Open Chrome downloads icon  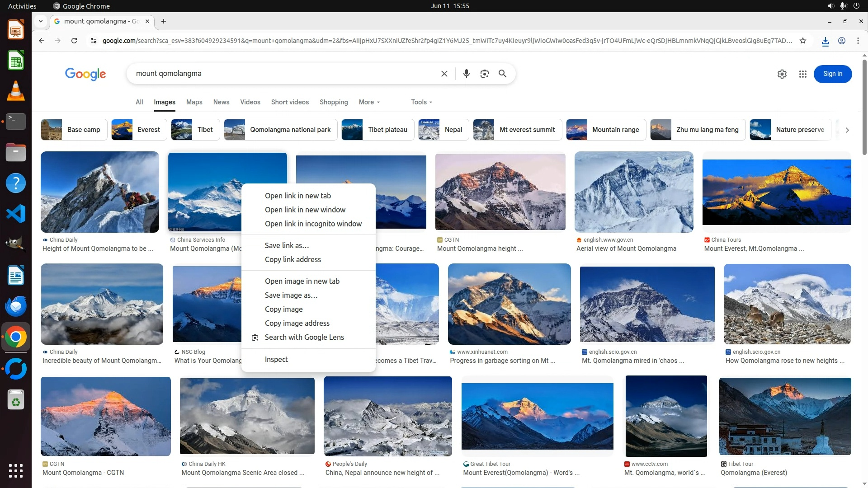[x=825, y=41]
